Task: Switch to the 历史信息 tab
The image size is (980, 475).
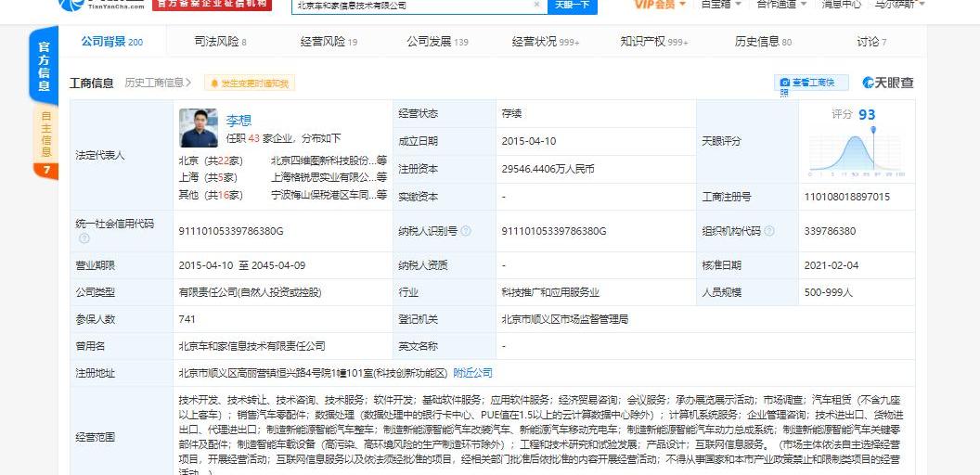Action: tap(763, 42)
